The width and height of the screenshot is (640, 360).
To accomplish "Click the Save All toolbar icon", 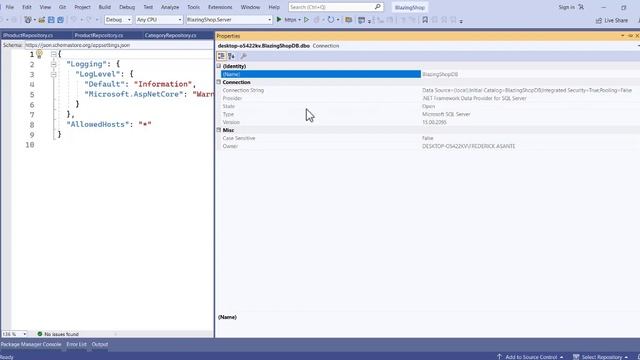I will tap(60, 20).
